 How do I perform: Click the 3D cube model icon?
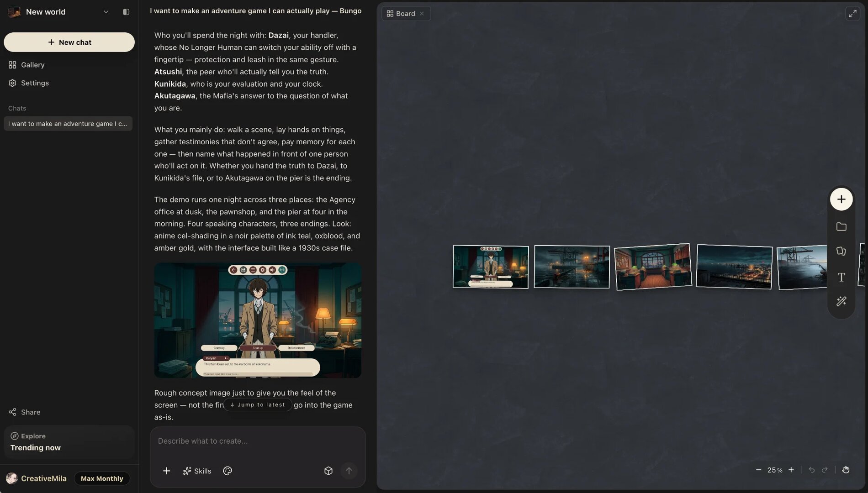click(x=328, y=471)
